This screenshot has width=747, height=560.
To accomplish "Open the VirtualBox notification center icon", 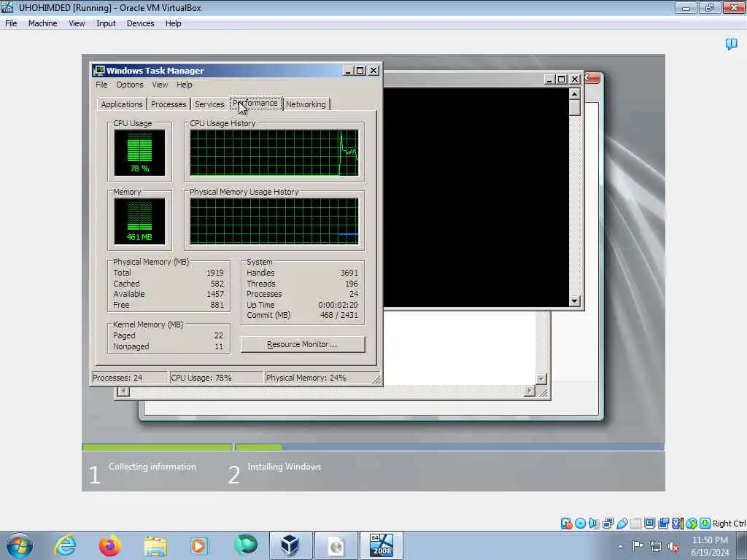I will pyautogui.click(x=731, y=44).
